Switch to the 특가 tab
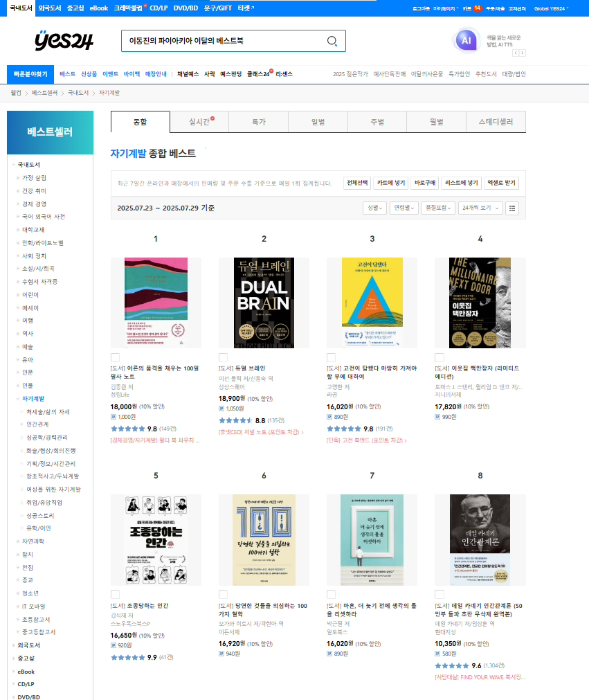Image resolution: width=589 pixels, height=700 pixels. (259, 122)
